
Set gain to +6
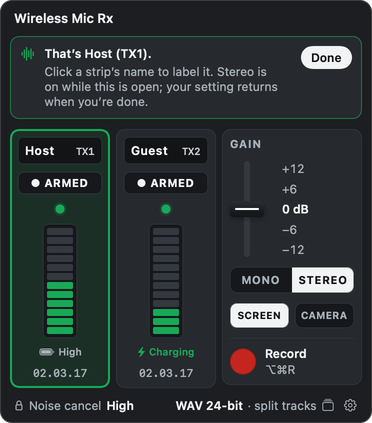[289, 189]
